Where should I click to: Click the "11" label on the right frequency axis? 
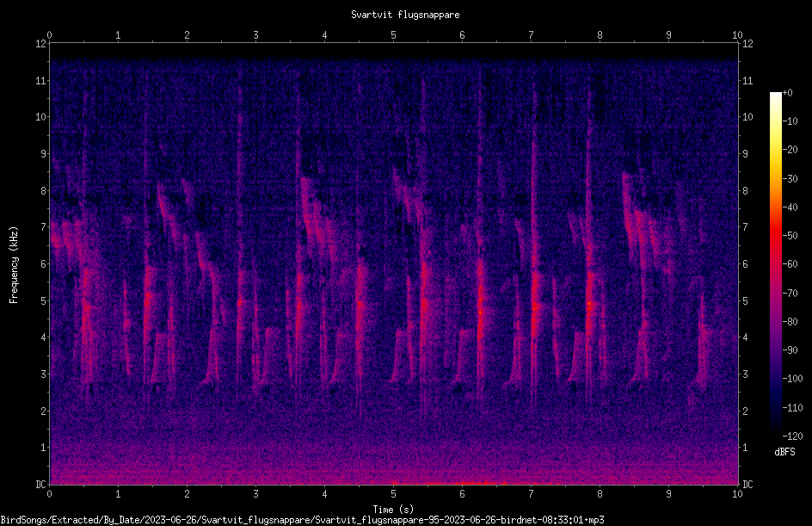click(747, 80)
